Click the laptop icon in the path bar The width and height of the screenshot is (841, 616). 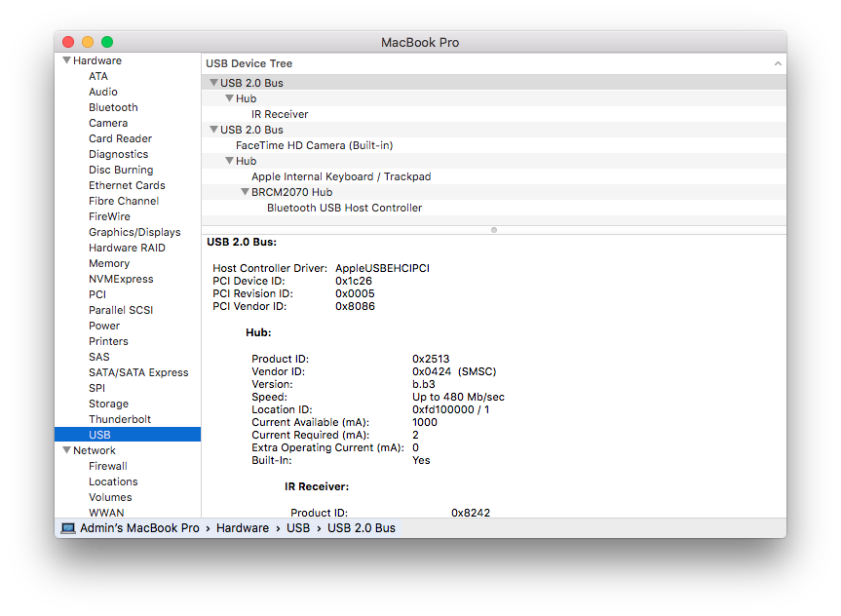point(68,528)
